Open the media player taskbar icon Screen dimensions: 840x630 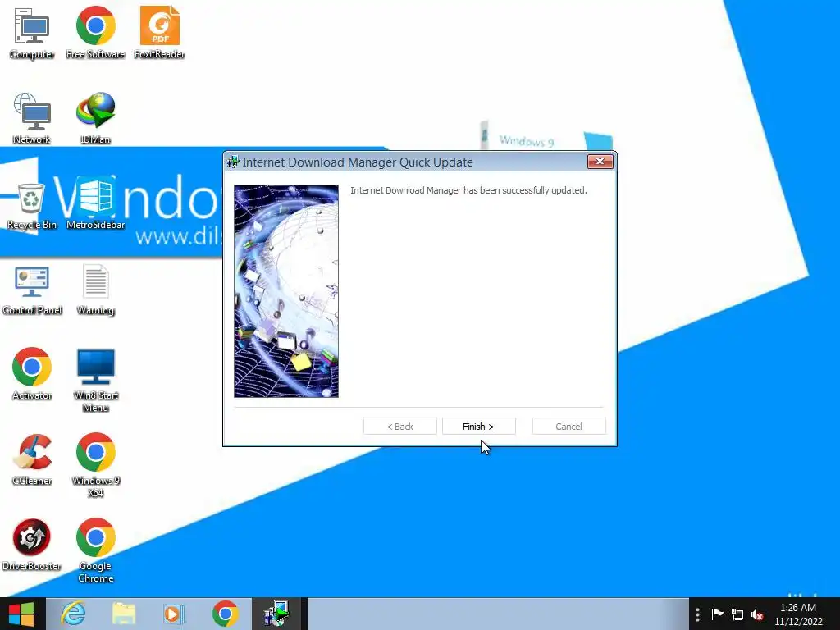(x=174, y=614)
